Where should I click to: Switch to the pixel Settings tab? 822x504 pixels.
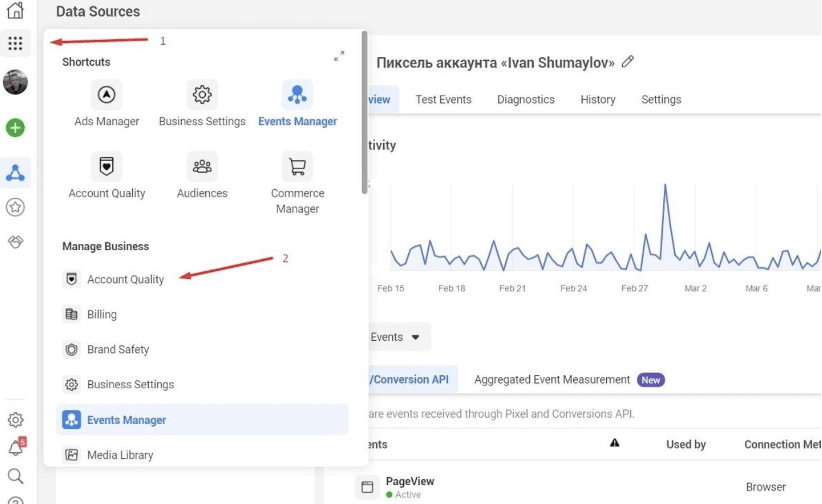click(661, 99)
